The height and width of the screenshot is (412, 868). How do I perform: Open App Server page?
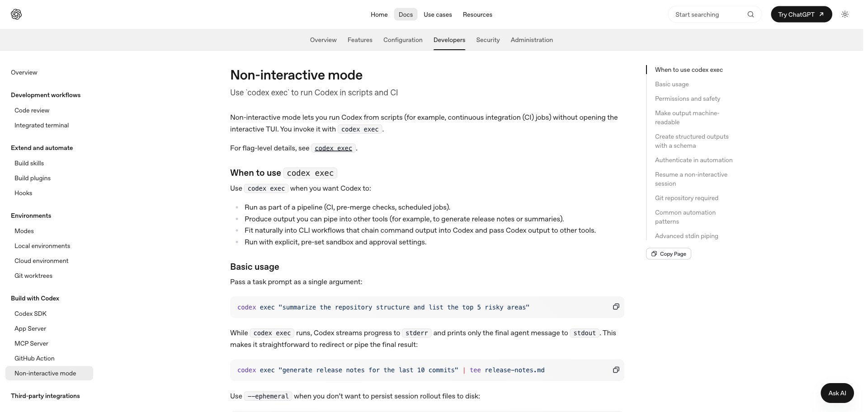(x=30, y=328)
